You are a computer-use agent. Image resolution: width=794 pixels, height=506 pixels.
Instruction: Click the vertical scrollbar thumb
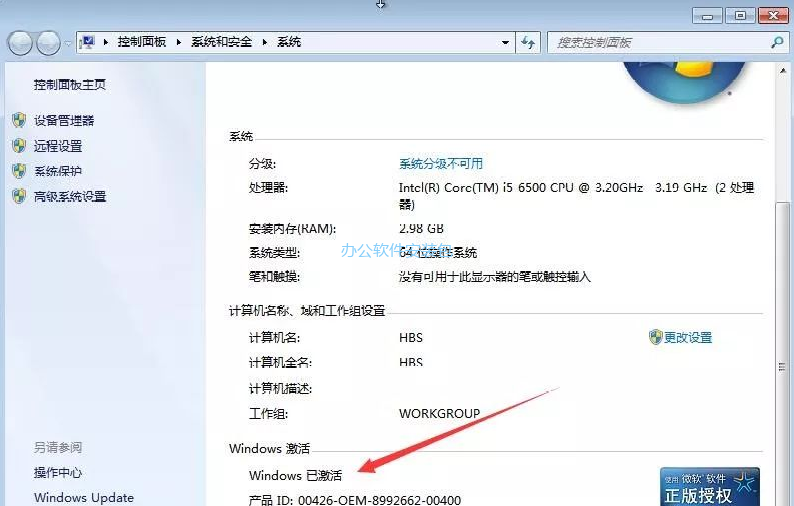click(783, 355)
